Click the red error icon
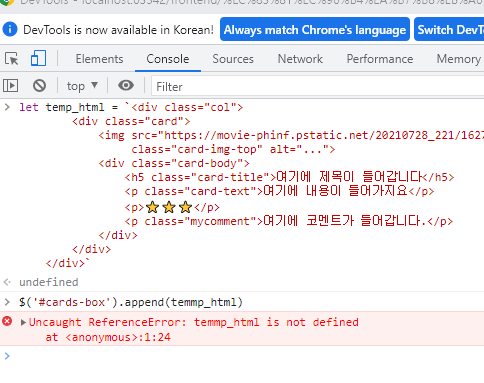This screenshot has width=484, height=383. [7, 321]
